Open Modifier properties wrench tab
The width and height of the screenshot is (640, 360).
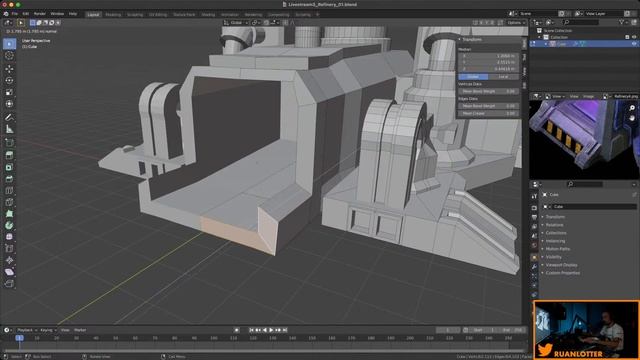(534, 267)
